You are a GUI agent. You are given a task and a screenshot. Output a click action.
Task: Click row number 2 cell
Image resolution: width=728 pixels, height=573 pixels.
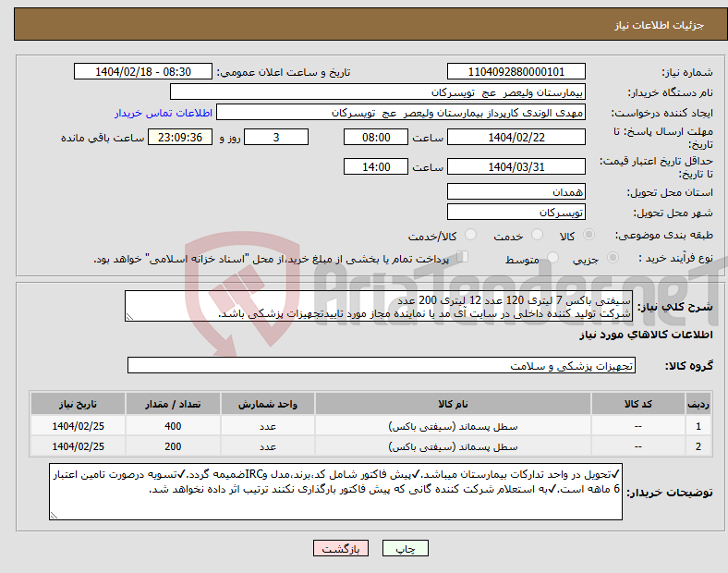(x=698, y=446)
